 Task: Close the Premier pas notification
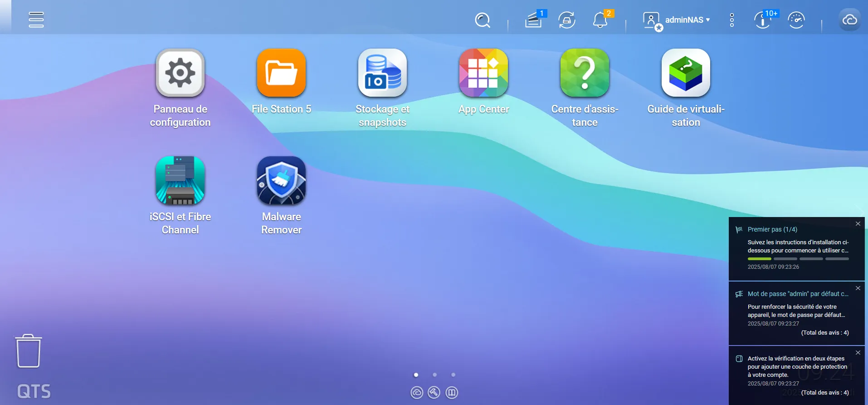pos(858,224)
